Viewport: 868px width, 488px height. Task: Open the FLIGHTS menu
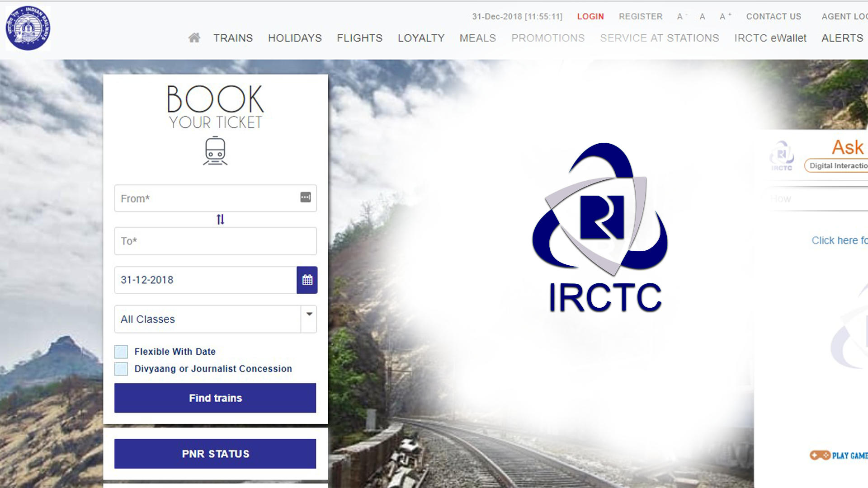[x=359, y=38]
